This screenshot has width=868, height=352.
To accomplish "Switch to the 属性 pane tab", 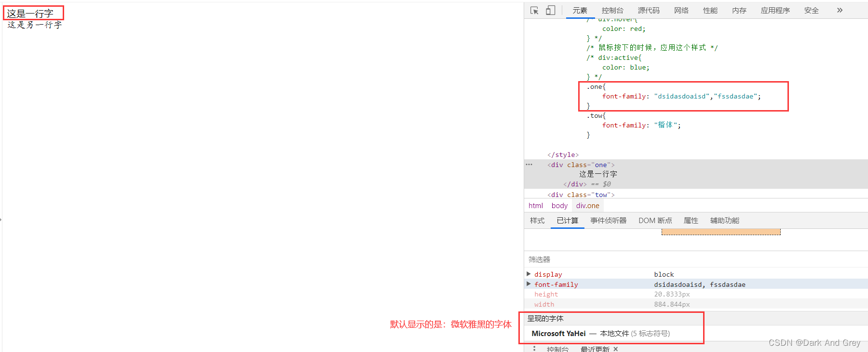I will click(x=691, y=221).
